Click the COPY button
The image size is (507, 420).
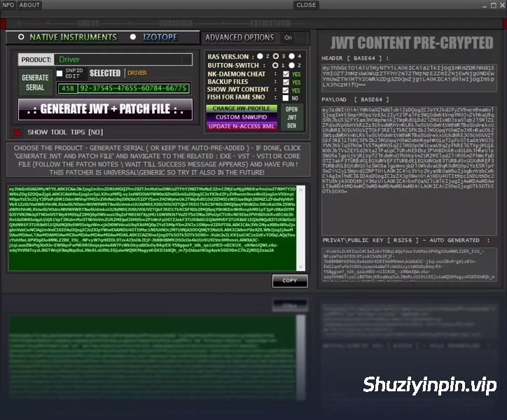point(290,281)
